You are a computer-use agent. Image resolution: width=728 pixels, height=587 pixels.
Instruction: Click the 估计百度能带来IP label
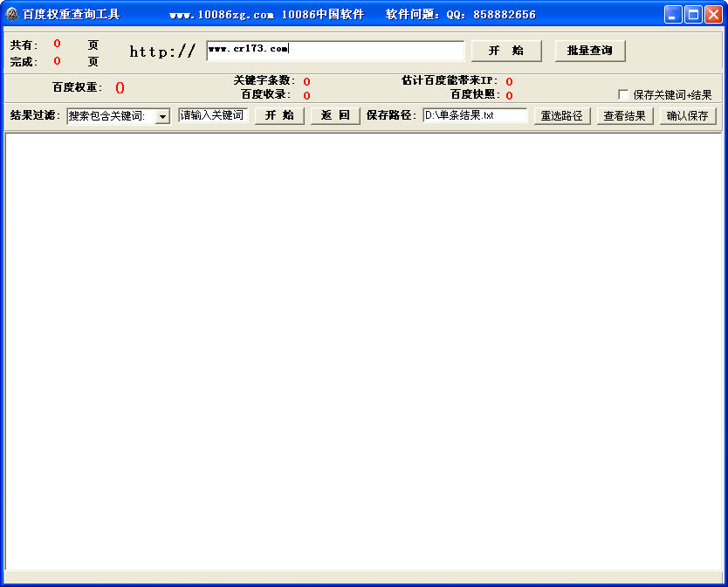tap(450, 80)
